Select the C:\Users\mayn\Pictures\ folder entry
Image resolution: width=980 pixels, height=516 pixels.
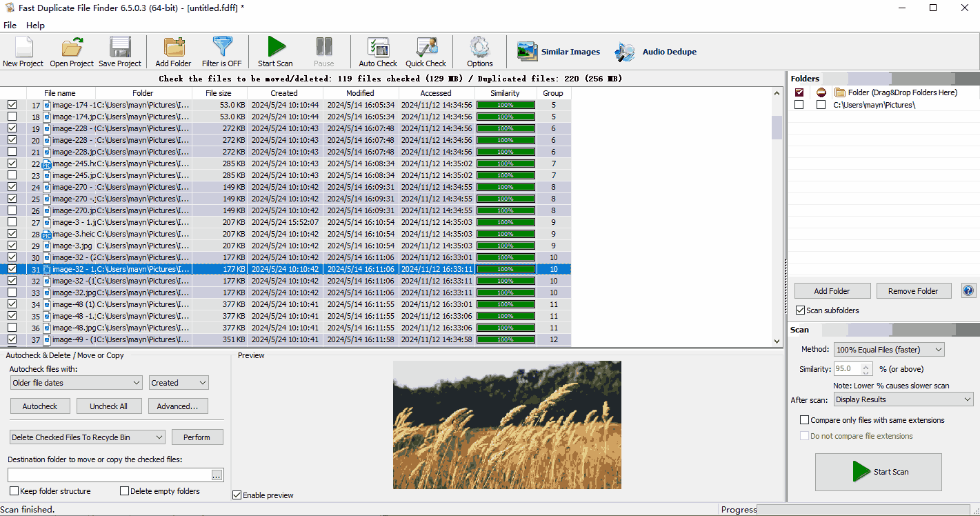(874, 105)
